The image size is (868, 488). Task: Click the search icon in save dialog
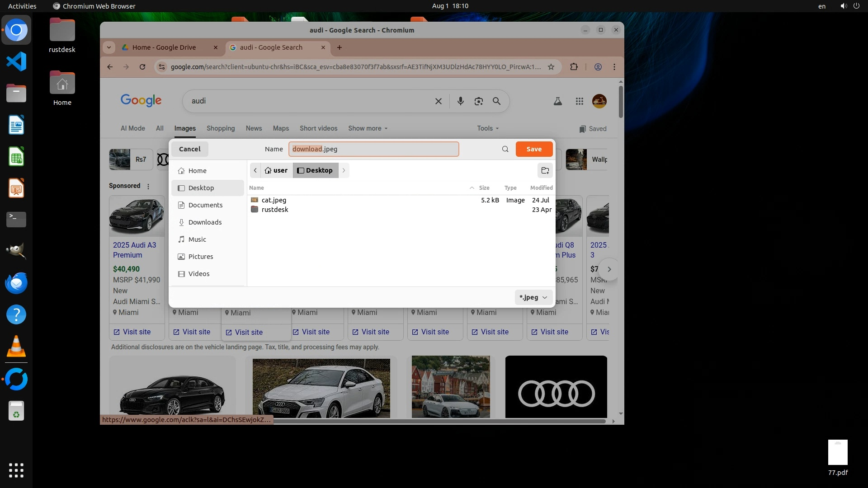[x=505, y=149]
